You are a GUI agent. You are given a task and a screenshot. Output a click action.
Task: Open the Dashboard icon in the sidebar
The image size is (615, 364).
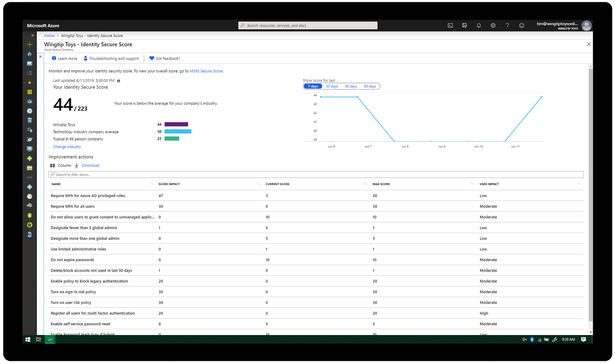(x=29, y=63)
